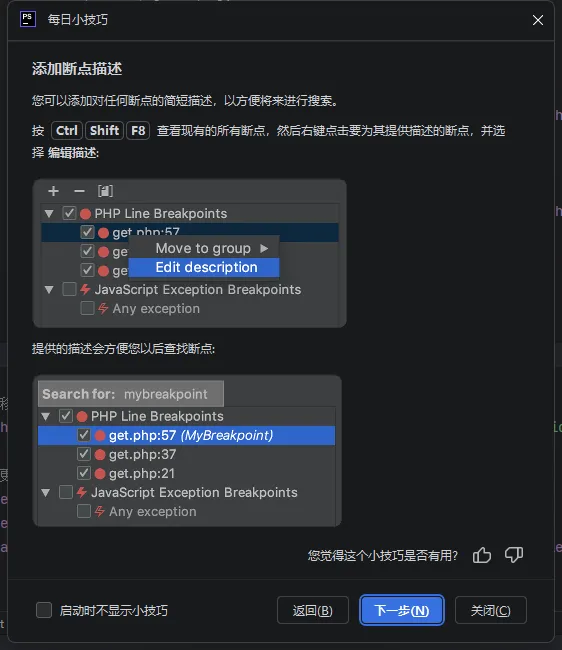562x650 pixels.
Task: Check the Any exception checkbox in lower list
Action: pyautogui.click(x=84, y=511)
